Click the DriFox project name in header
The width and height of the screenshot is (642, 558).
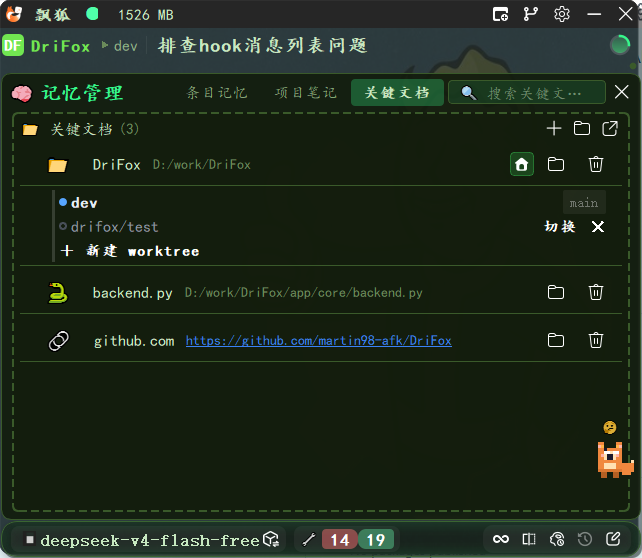[60, 46]
